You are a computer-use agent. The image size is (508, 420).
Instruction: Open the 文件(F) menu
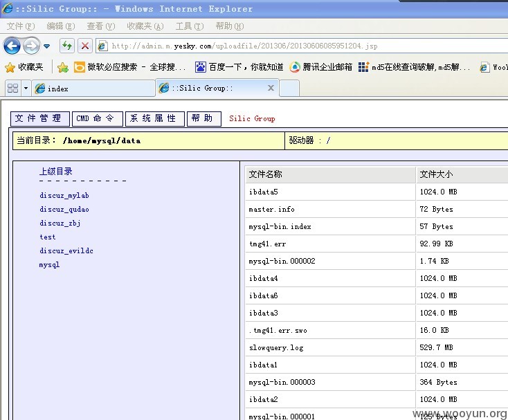(20, 26)
